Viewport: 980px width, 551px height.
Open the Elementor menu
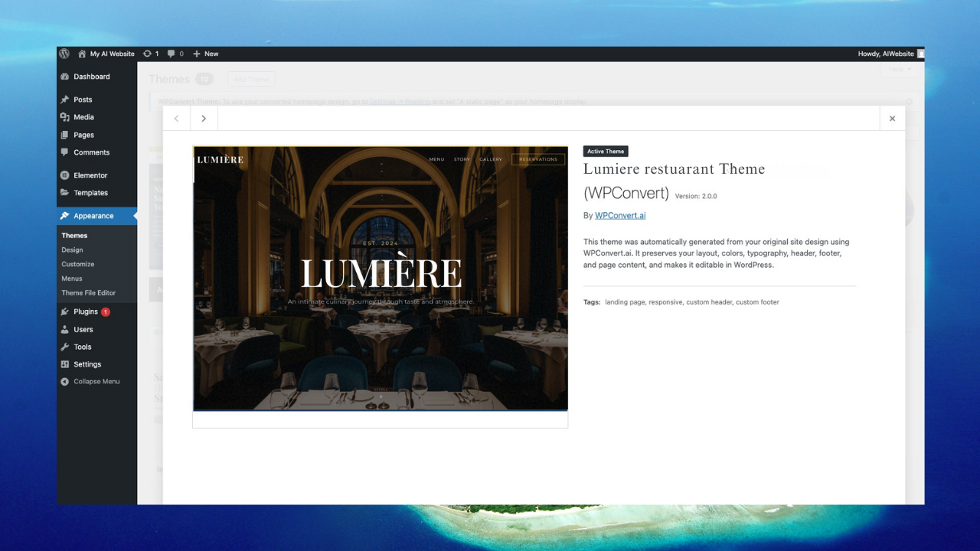pyautogui.click(x=96, y=175)
